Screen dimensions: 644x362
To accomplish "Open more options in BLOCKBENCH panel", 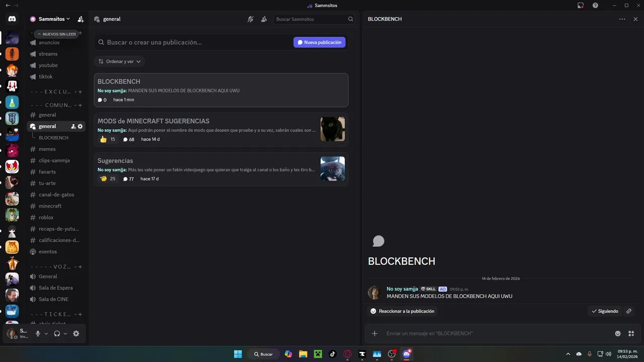I will [x=622, y=19].
